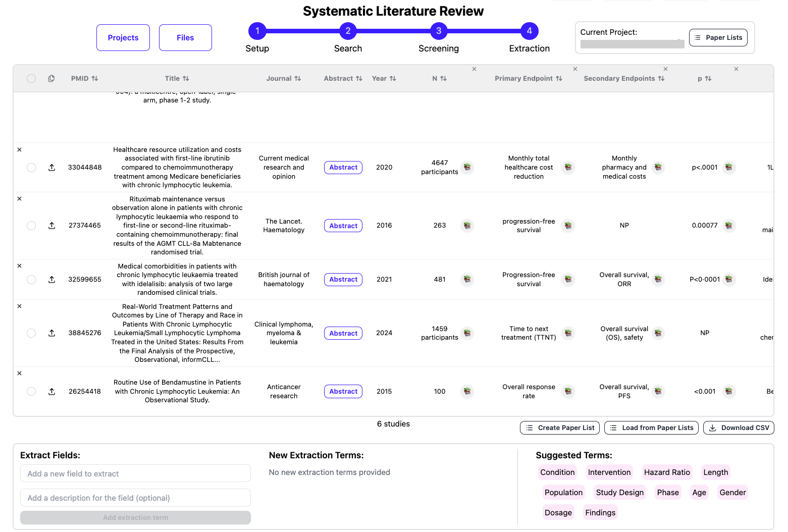The width and height of the screenshot is (788, 532).
Task: Focus the 'Add a new field to extract' input
Action: tap(135, 474)
